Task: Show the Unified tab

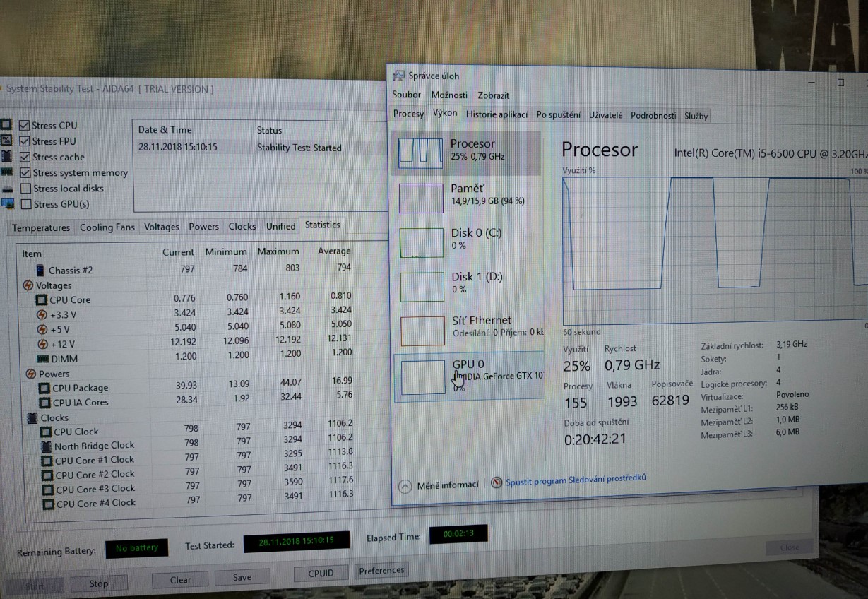Action: (x=280, y=226)
